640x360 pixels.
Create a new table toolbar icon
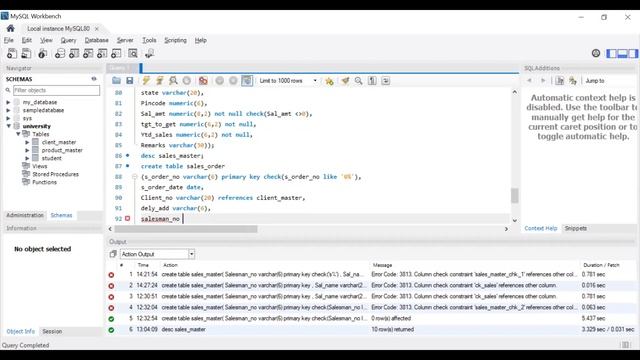pyautogui.click(x=74, y=53)
